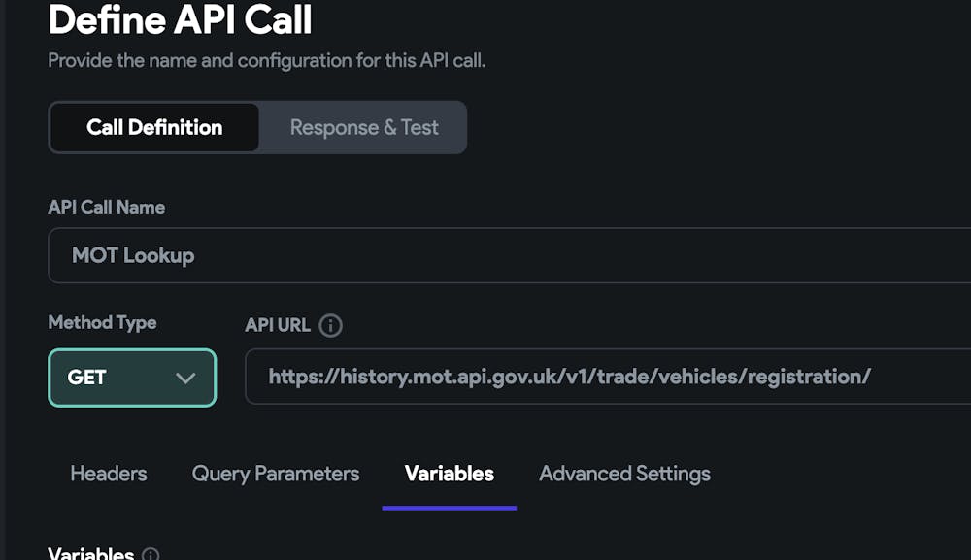Go to the Query Parameters tab
The image size is (971, 560).
click(x=276, y=474)
